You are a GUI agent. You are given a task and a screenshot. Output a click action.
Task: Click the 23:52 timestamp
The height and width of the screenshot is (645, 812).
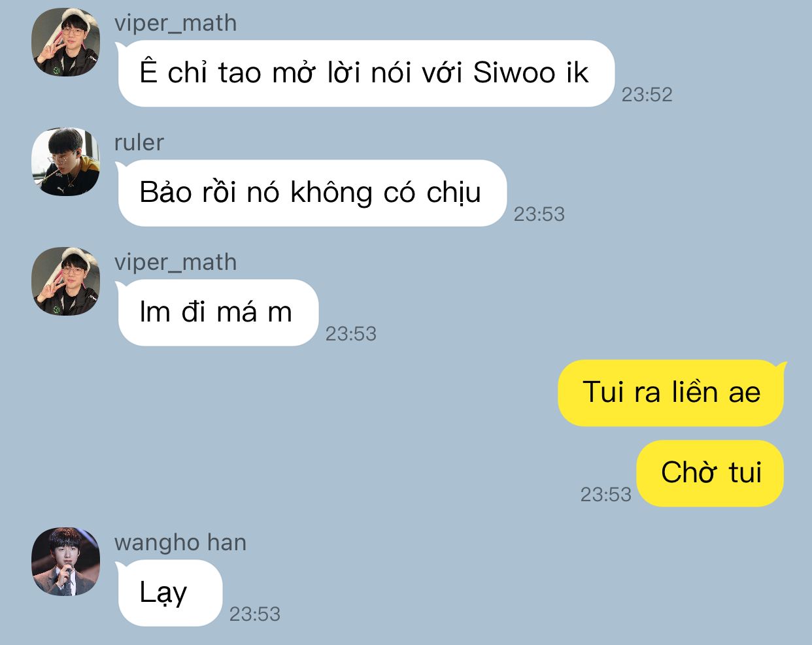coord(647,95)
